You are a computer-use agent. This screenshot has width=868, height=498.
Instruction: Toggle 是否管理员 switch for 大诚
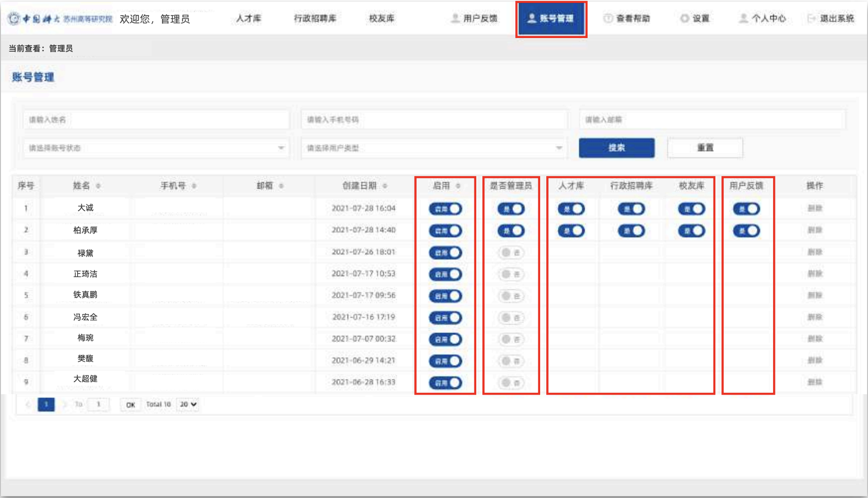click(x=511, y=209)
